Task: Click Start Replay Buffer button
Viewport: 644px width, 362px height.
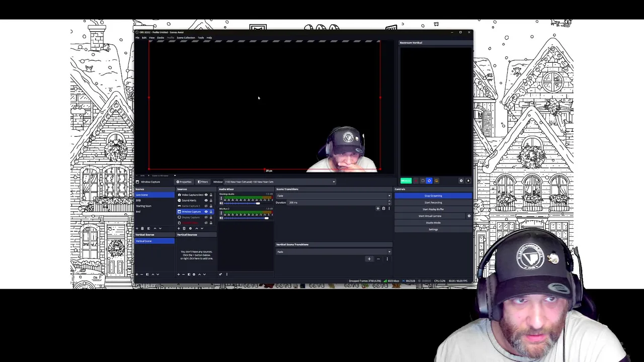Action: [433, 209]
